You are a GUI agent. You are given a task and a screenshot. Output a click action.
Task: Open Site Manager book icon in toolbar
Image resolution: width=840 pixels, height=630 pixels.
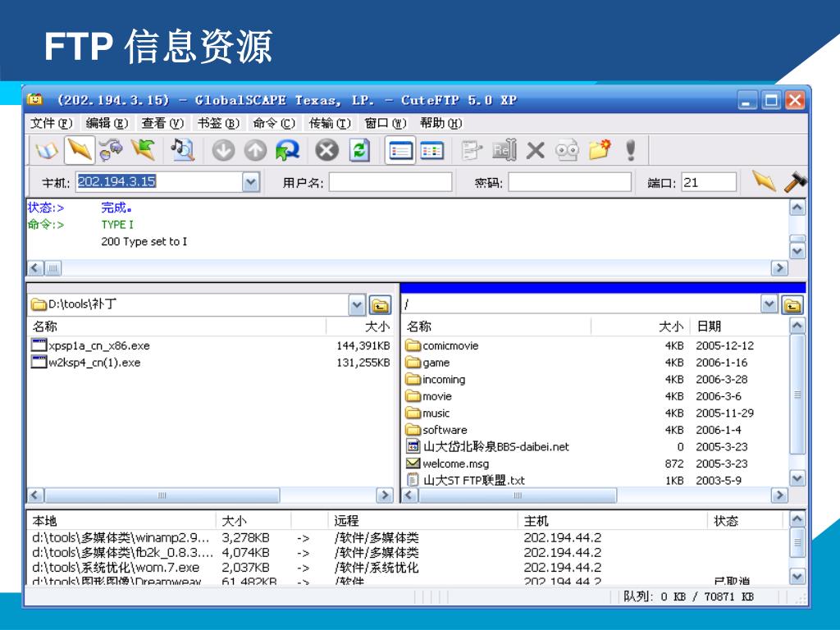(x=46, y=150)
